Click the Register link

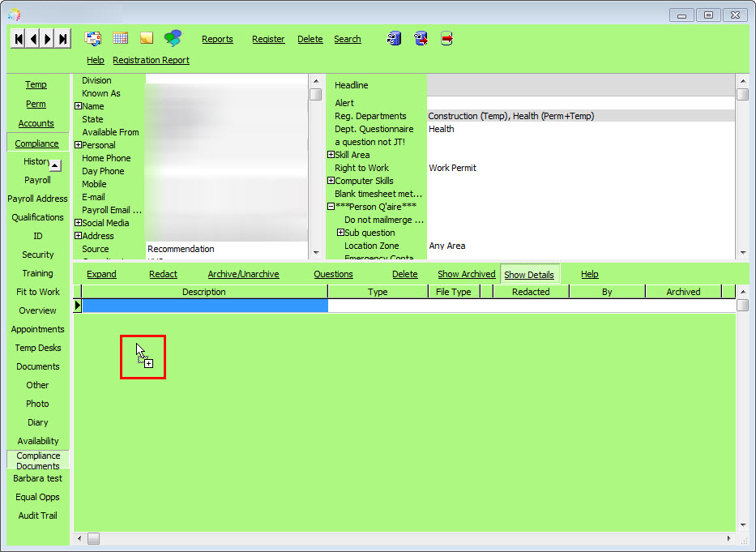tap(268, 39)
